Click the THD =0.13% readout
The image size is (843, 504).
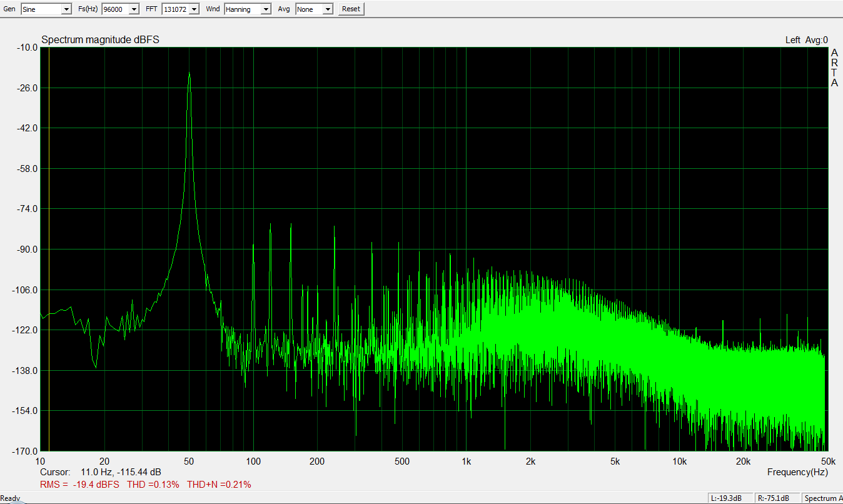[153, 485]
